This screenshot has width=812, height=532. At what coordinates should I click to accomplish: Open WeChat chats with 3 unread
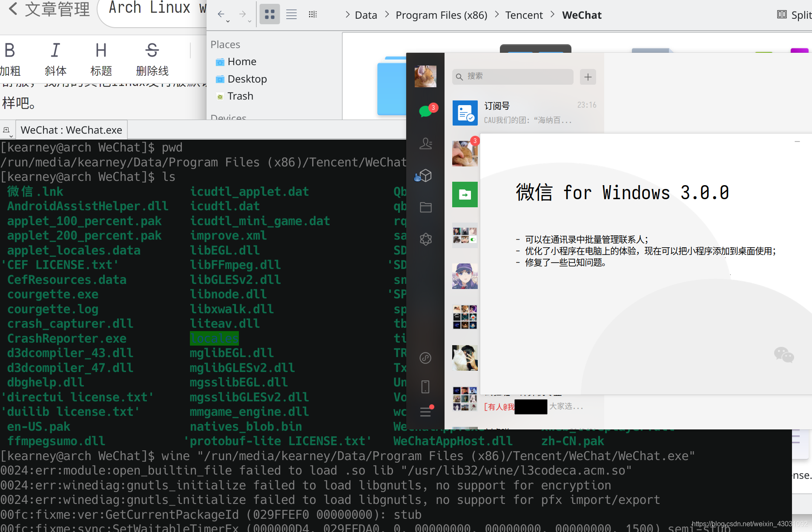(x=426, y=111)
